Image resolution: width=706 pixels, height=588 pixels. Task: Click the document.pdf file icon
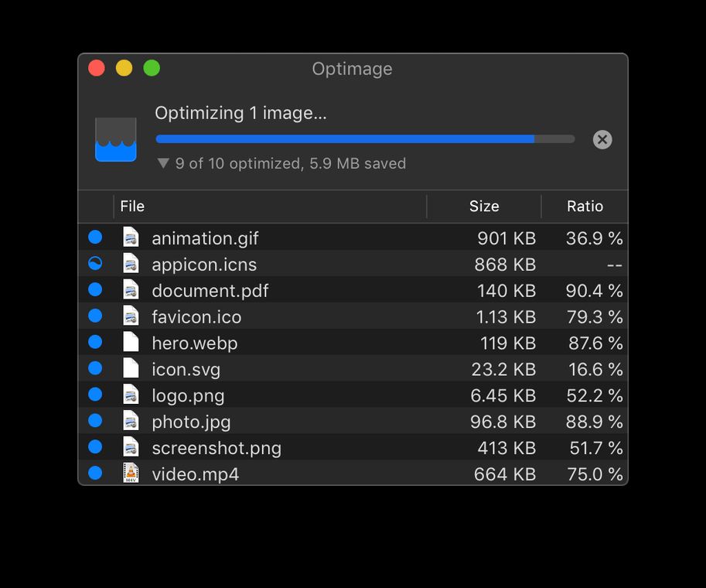coord(131,290)
